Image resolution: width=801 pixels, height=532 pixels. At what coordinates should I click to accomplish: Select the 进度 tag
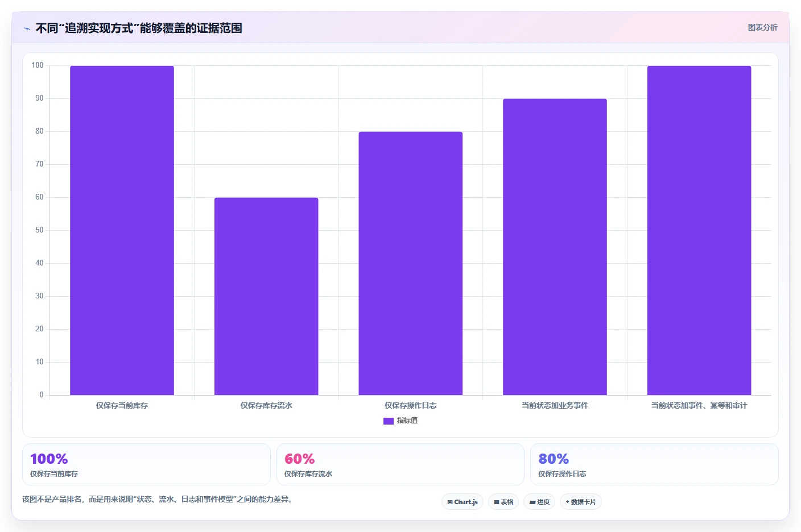coord(539,502)
